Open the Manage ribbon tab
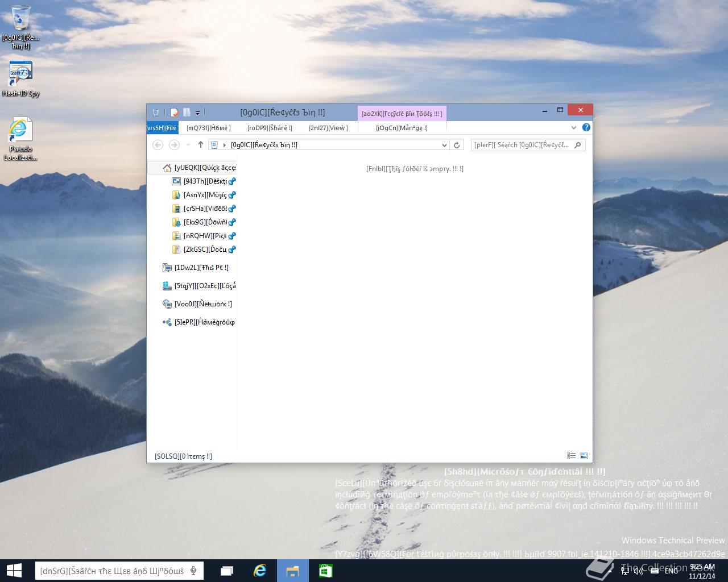The width and height of the screenshot is (728, 582). pyautogui.click(x=402, y=128)
